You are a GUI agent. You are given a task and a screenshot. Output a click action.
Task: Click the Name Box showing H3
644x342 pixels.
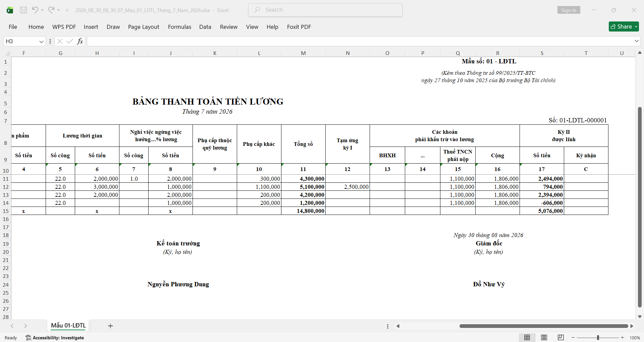(21, 41)
